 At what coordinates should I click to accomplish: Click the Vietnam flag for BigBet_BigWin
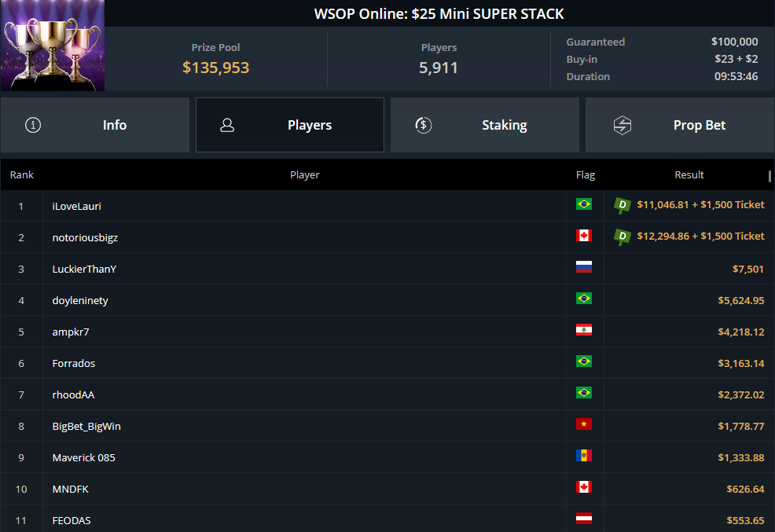point(584,424)
